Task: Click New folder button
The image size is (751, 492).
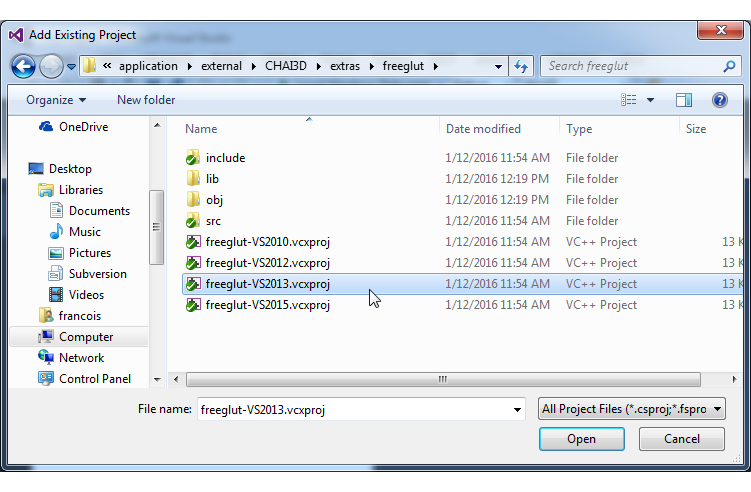Action: click(x=146, y=100)
